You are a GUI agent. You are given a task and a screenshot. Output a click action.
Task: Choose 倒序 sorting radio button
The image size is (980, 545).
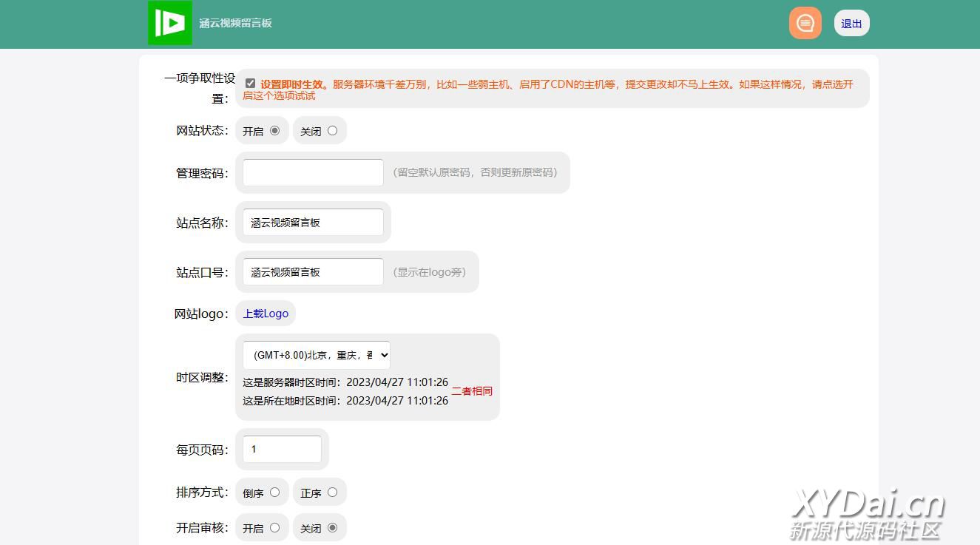tap(274, 492)
